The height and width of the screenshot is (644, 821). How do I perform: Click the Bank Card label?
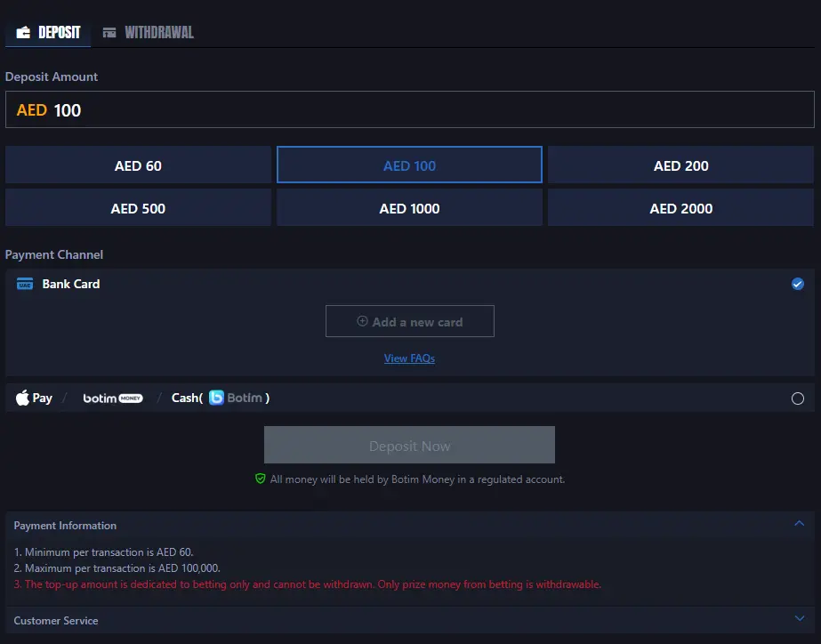(x=70, y=284)
